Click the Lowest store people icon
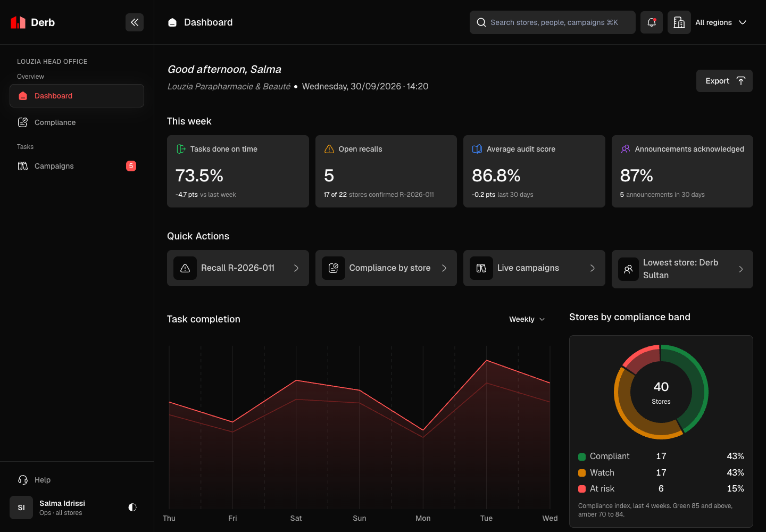 click(628, 269)
